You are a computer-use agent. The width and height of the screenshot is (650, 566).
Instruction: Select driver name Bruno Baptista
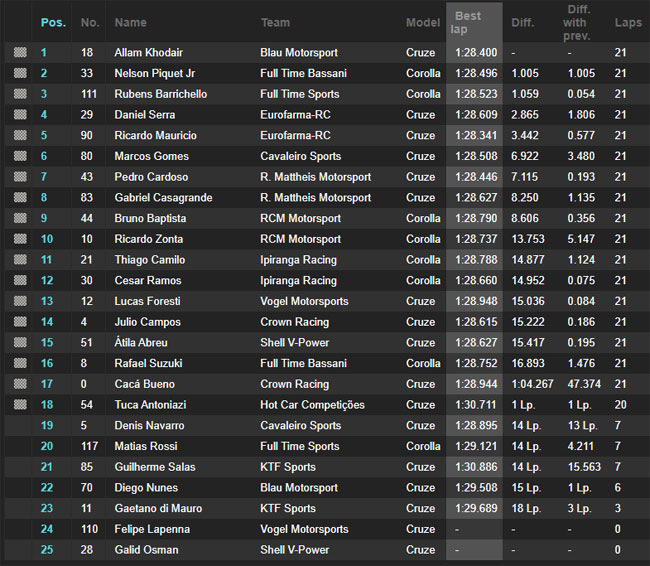(150, 218)
